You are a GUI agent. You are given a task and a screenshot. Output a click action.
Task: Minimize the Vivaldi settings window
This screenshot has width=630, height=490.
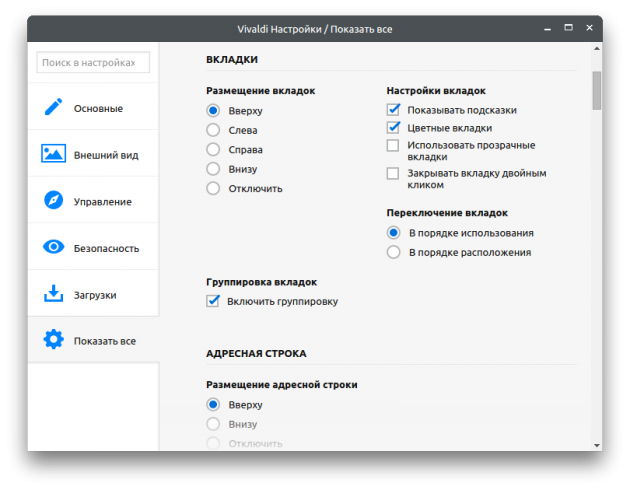click(x=547, y=29)
